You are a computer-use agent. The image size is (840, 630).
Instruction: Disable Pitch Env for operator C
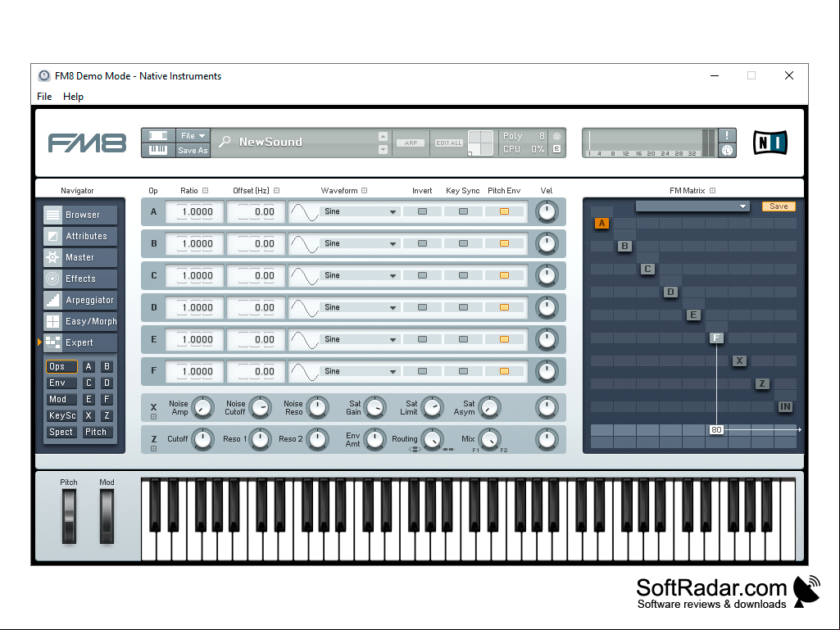(504, 275)
